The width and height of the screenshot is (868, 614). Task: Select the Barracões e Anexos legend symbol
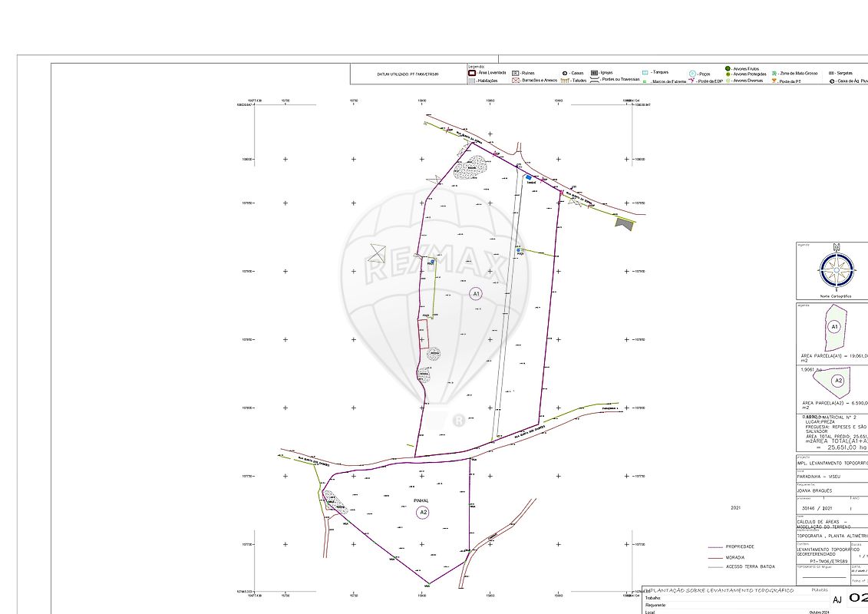pyautogui.click(x=516, y=81)
